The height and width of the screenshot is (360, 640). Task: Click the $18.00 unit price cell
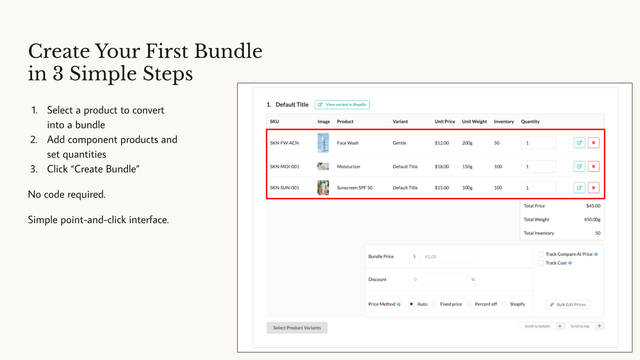(442, 167)
